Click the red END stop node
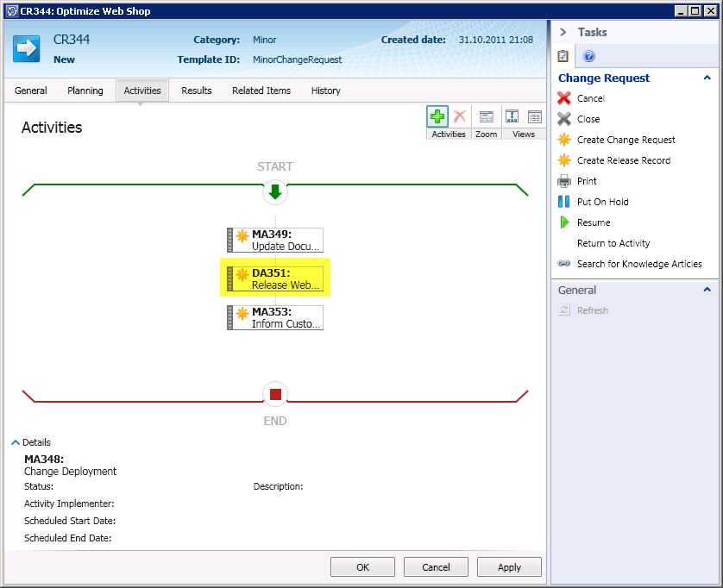Image resolution: width=723 pixels, height=588 pixels. pos(275,395)
